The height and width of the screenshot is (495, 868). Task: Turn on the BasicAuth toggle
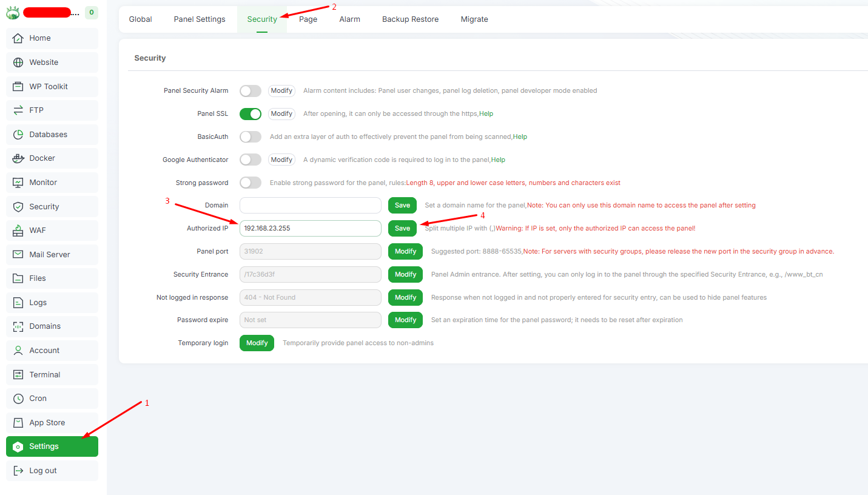click(250, 137)
